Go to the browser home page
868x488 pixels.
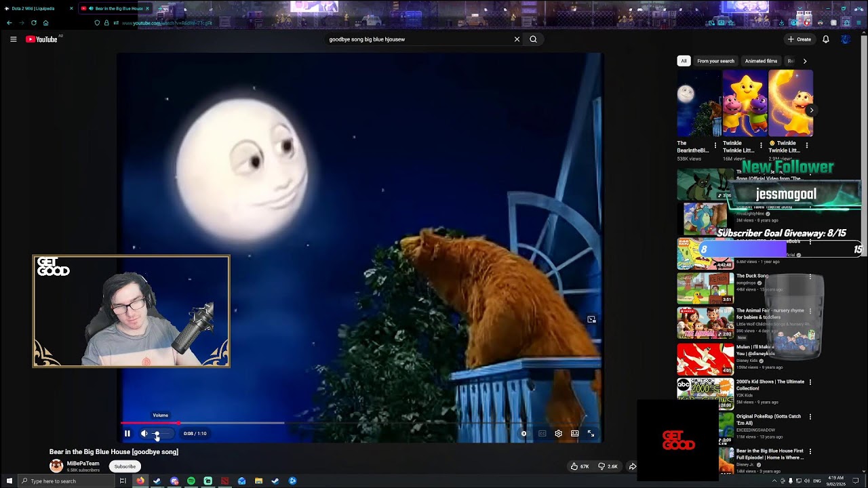coord(45,23)
